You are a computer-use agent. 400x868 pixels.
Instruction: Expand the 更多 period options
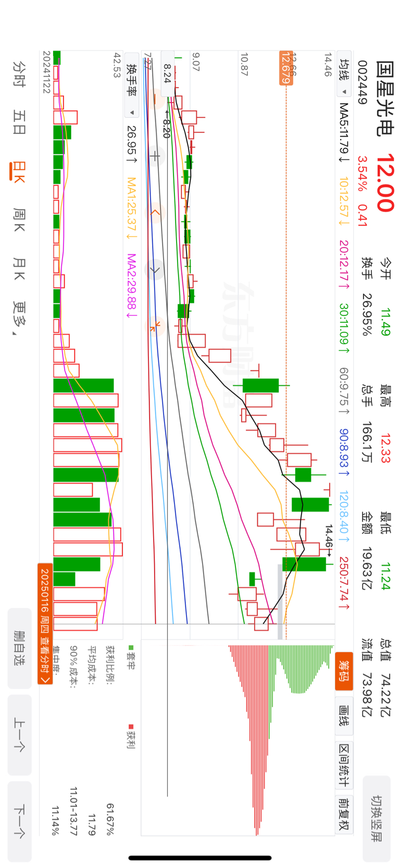pos(19,317)
